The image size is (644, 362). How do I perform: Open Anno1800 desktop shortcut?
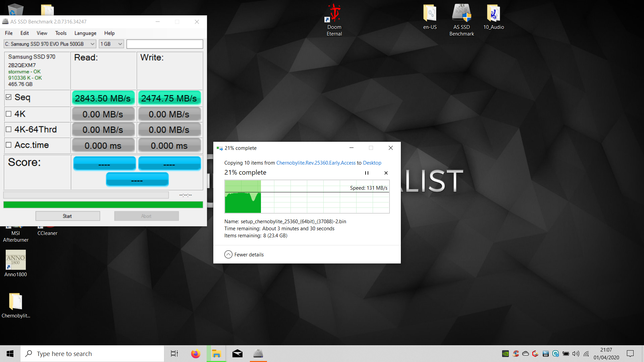tap(16, 263)
